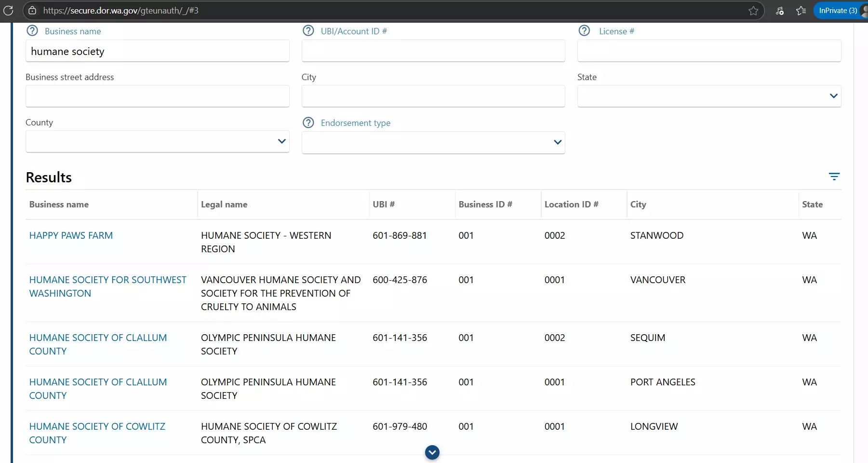This screenshot has width=868, height=463.
Task: Open Humane Society for Southwest Washington link
Action: click(107, 286)
